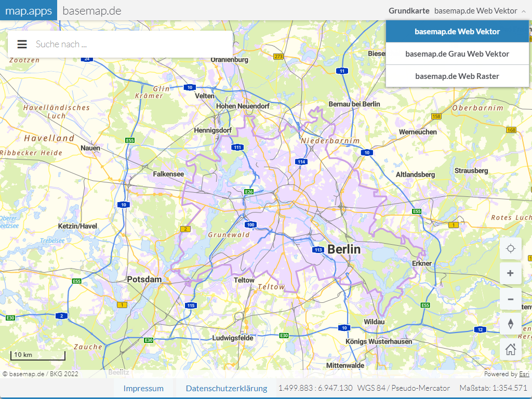Click the Velten town label
Viewport: 532px width, 399px height.
coord(205,96)
